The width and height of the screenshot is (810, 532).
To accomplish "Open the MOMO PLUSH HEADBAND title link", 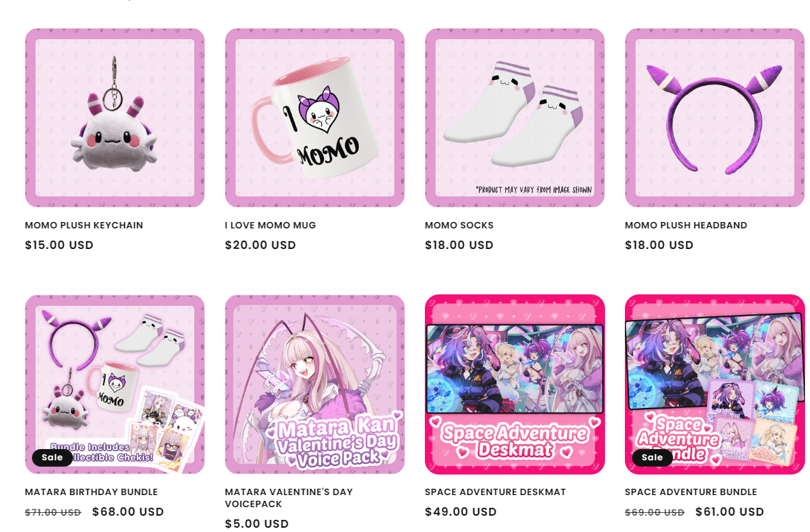I will pos(685,225).
